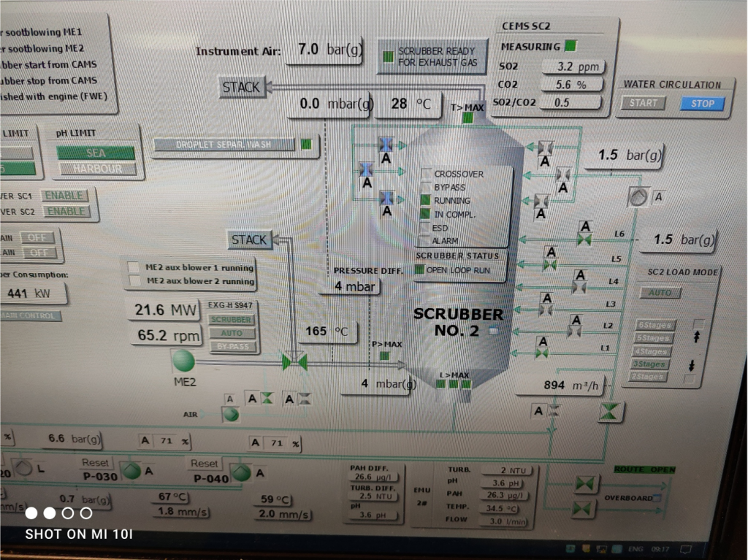Viewport: 748px width, 560px height.
Task: Select SCRUBBER mode under EXG-H S947
Action: pyautogui.click(x=231, y=319)
